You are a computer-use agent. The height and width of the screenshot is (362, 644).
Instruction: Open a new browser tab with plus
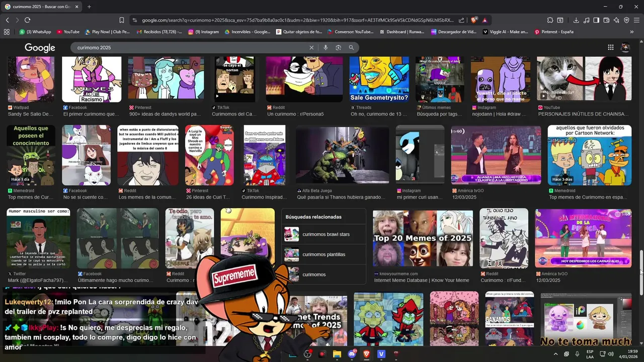click(89, 7)
